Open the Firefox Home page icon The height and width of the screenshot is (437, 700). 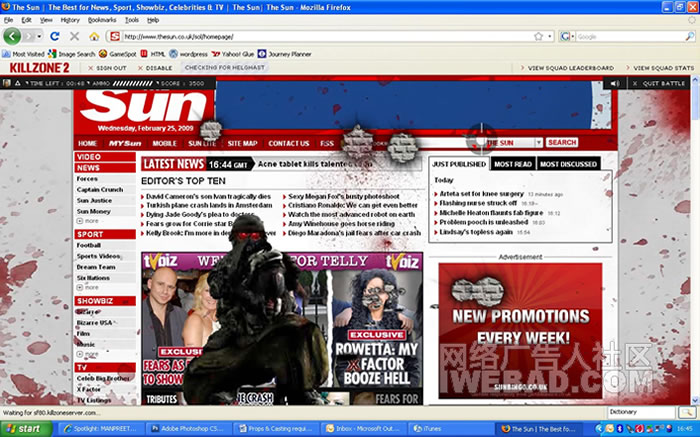click(x=94, y=36)
